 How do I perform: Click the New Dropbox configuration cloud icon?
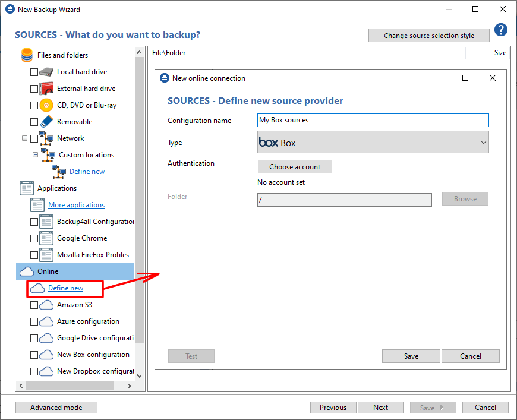(x=46, y=371)
